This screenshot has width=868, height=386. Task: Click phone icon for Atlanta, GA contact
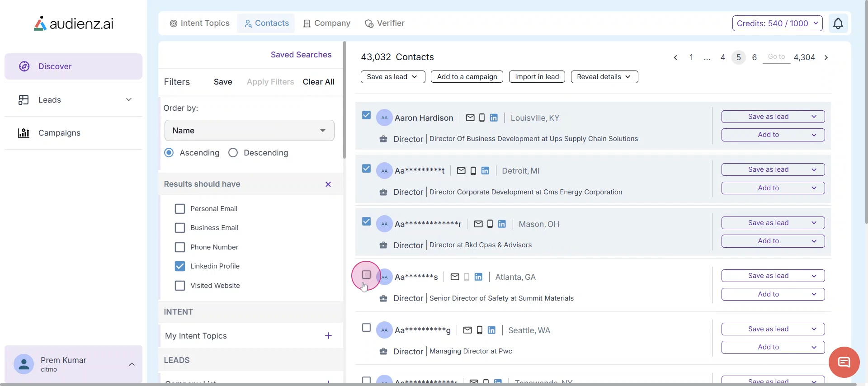(467, 277)
